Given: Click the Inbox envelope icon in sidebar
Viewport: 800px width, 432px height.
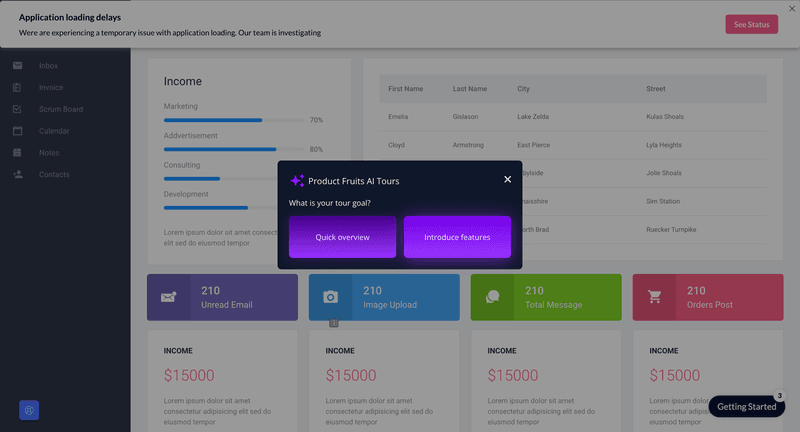Looking at the screenshot, I should pyautogui.click(x=18, y=66).
